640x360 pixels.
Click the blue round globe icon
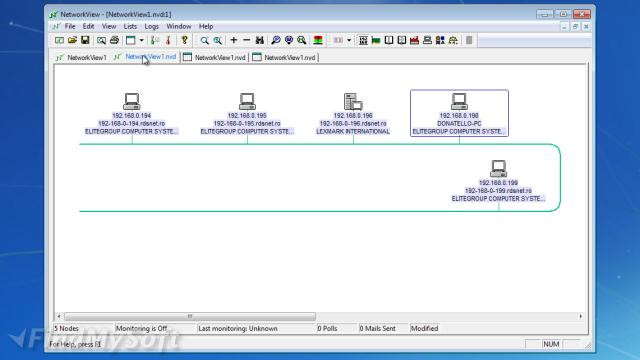(289, 40)
